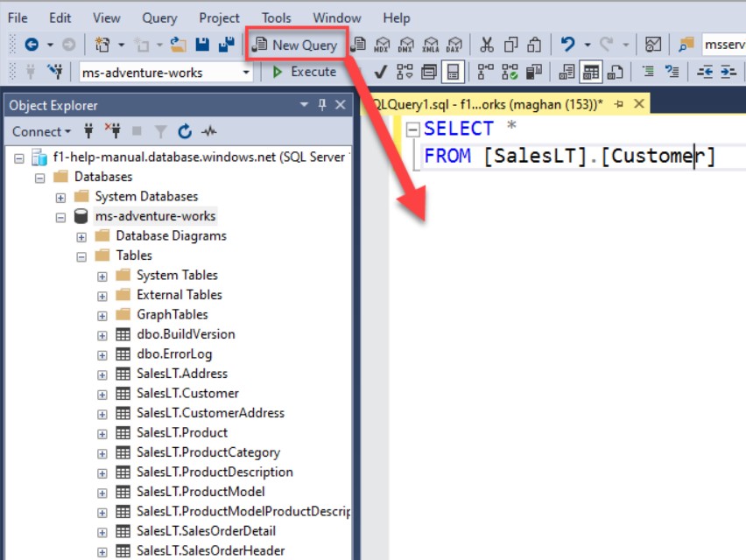Viewport: 746px width, 560px height.
Task: Toggle Include Live Query Statistics
Action: (x=510, y=73)
